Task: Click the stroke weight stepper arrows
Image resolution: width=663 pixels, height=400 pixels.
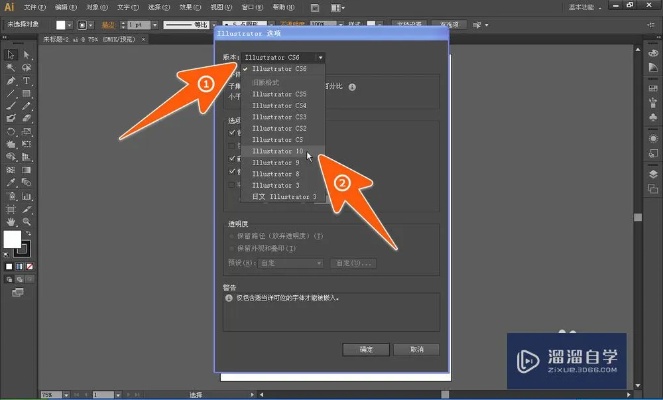Action: click(123, 25)
